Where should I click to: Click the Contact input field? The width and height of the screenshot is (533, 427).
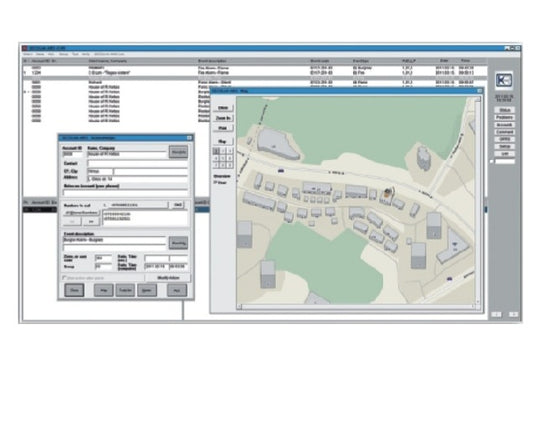coord(138,164)
